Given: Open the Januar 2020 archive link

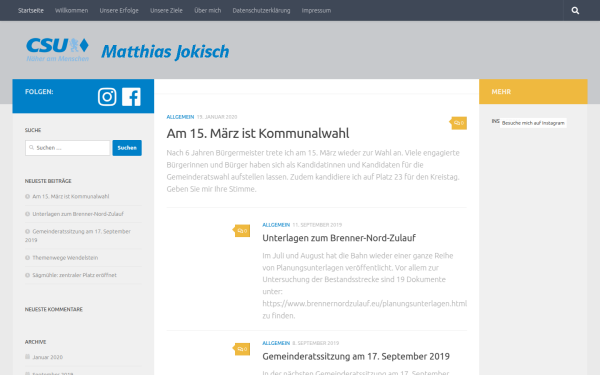Looking at the screenshot, I should [x=47, y=357].
